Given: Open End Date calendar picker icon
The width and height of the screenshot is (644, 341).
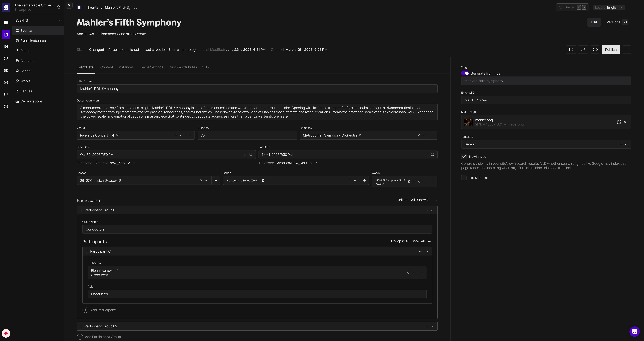Looking at the screenshot, I should (432, 154).
